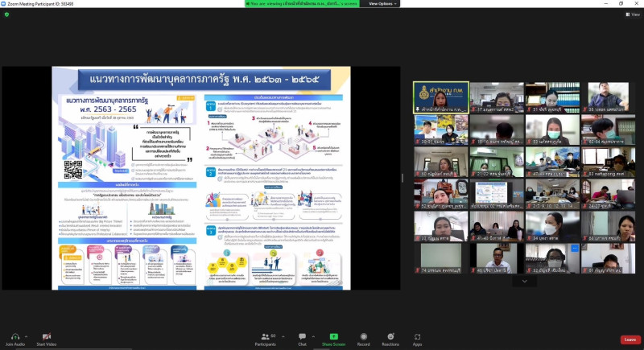Click muted mic icon on participant 74 tile
This screenshot has width=644, height=350.
pyautogui.click(x=418, y=271)
